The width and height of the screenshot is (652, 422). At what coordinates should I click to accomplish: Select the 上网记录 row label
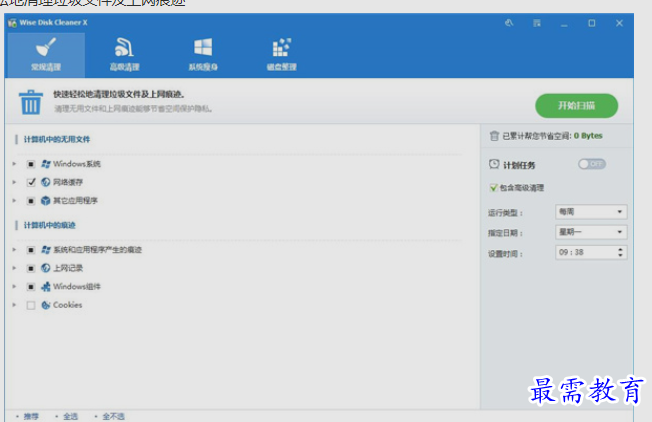tap(68, 268)
